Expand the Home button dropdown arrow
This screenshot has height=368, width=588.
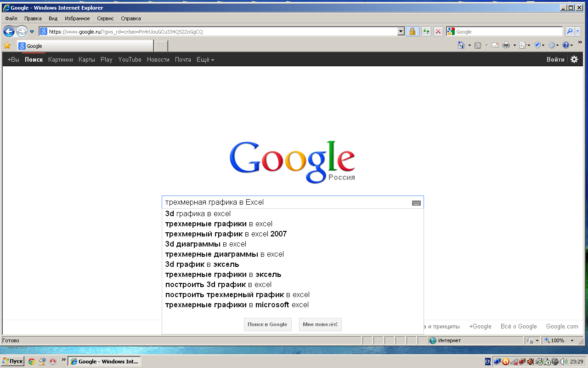click(469, 45)
